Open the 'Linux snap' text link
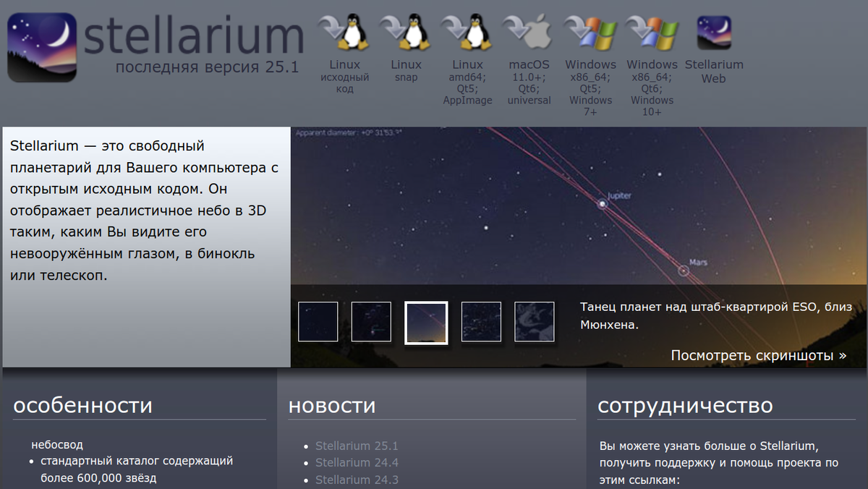The width and height of the screenshot is (868, 489). coord(406,71)
